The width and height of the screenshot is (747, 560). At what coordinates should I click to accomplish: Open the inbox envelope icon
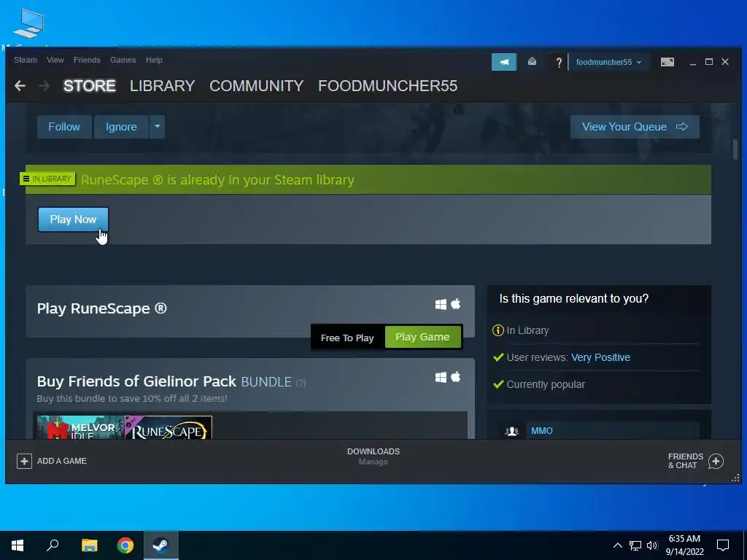tap(532, 62)
